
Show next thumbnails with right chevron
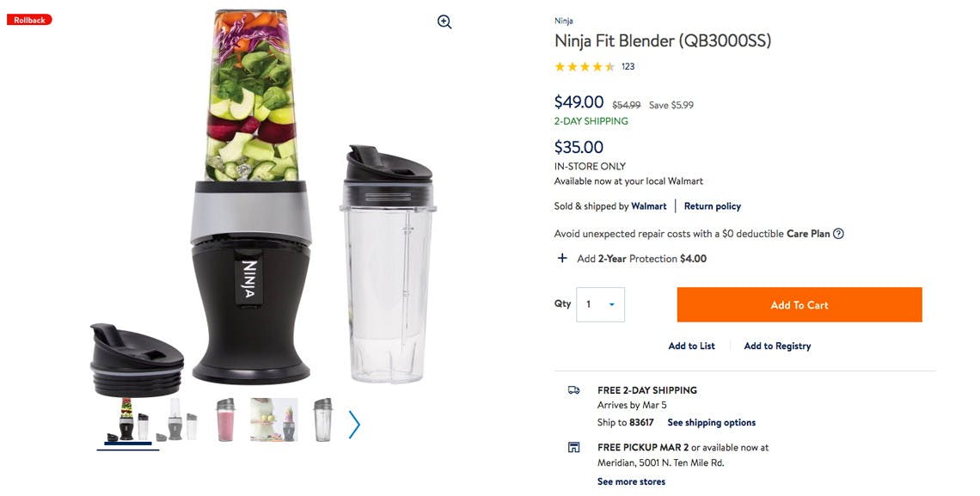click(354, 425)
